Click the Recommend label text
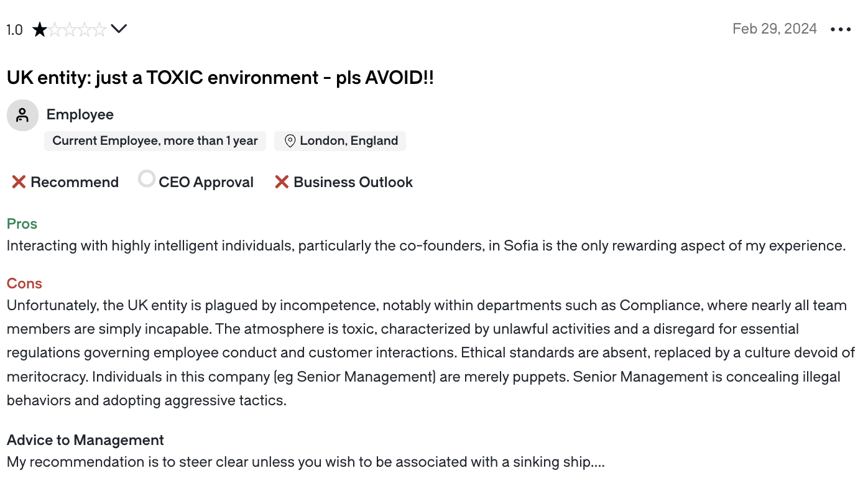 (75, 182)
